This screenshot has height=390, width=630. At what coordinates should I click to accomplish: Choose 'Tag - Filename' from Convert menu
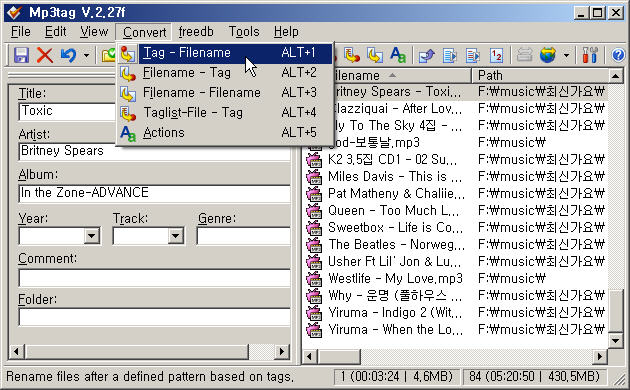click(225, 53)
